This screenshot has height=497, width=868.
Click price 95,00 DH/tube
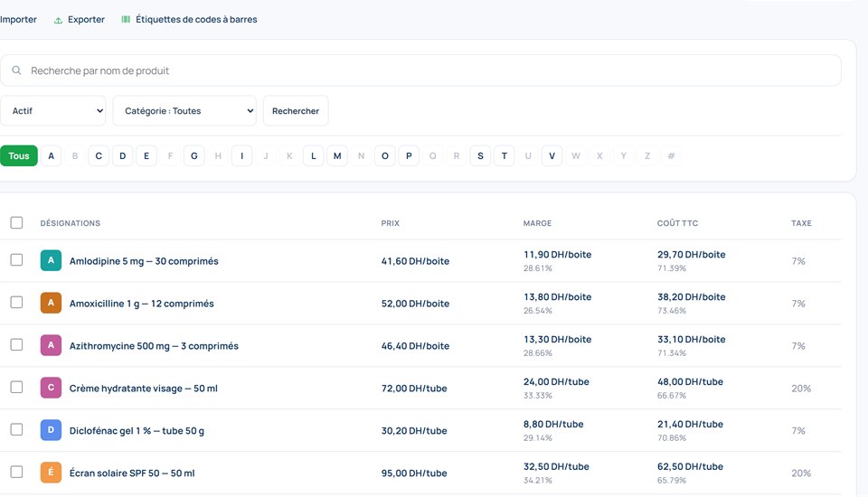pos(414,474)
